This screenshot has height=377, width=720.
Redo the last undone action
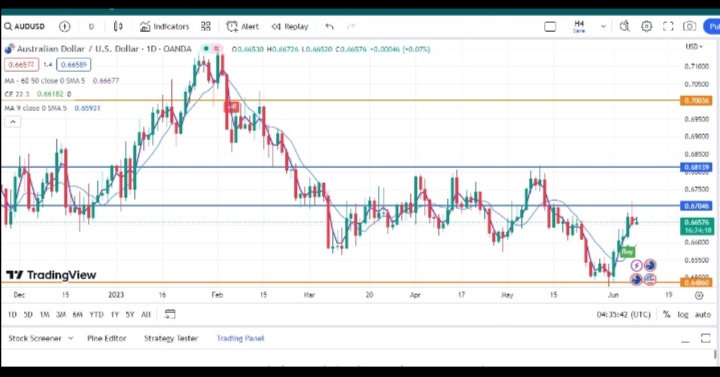click(351, 27)
